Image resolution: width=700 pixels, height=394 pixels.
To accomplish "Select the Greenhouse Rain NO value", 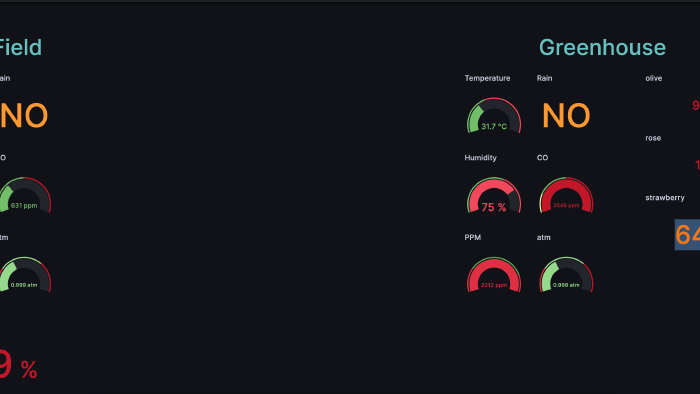I will (566, 116).
